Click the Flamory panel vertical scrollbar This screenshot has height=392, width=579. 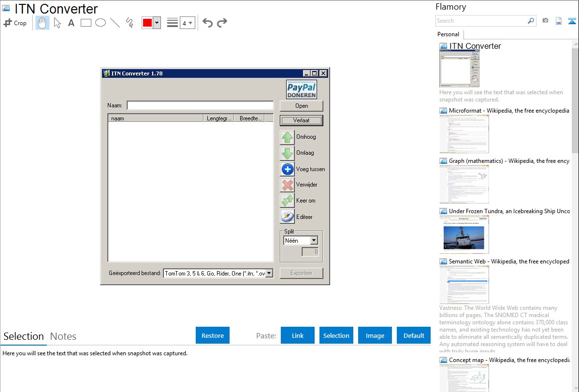pyautogui.click(x=575, y=100)
